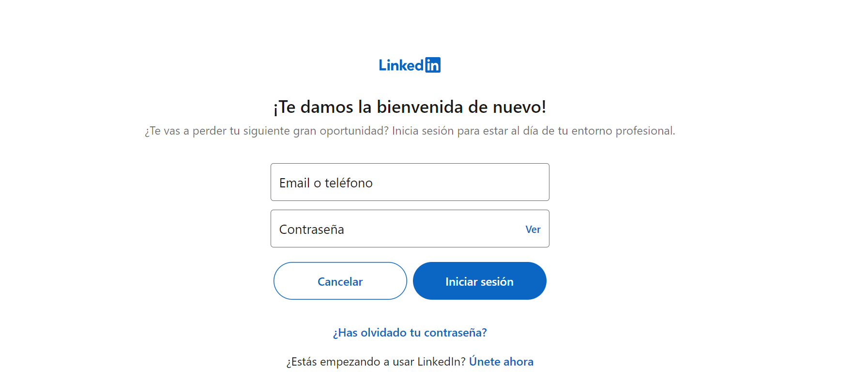
Task: Click the ¿Estás empezando a usar LinkedIn? text
Action: click(376, 362)
